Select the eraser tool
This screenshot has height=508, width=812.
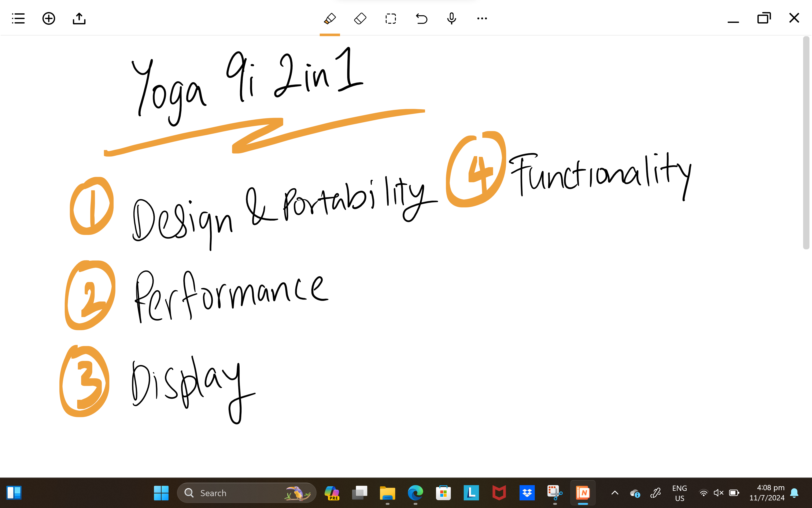pos(360,18)
